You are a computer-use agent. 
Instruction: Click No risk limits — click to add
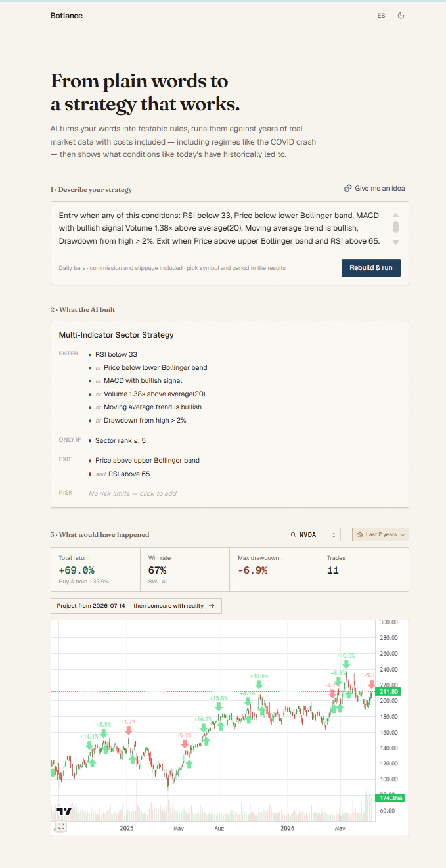click(133, 493)
